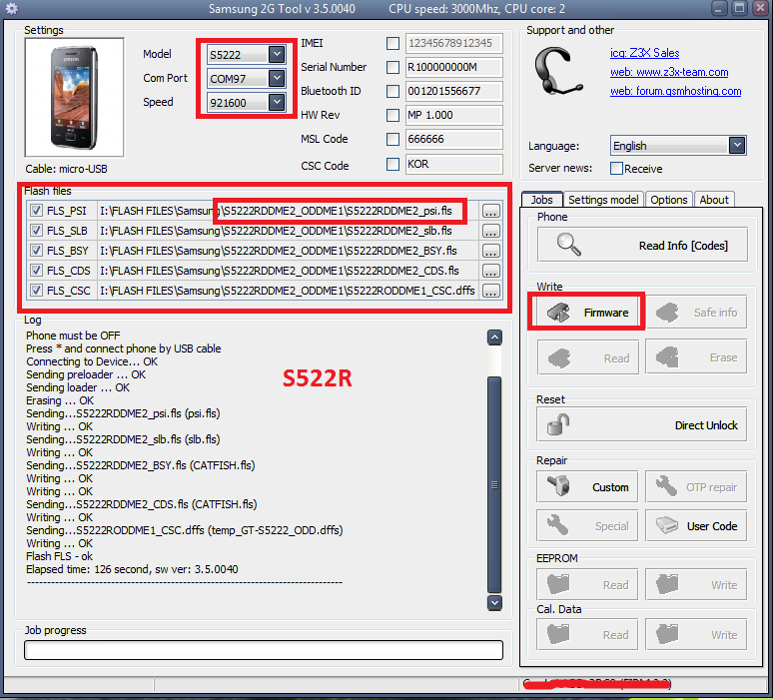Open the Model dropdown
773x700 pixels.
pos(277,54)
